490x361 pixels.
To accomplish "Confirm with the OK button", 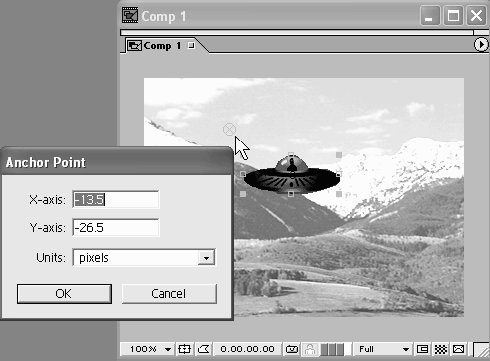I will (64, 294).
